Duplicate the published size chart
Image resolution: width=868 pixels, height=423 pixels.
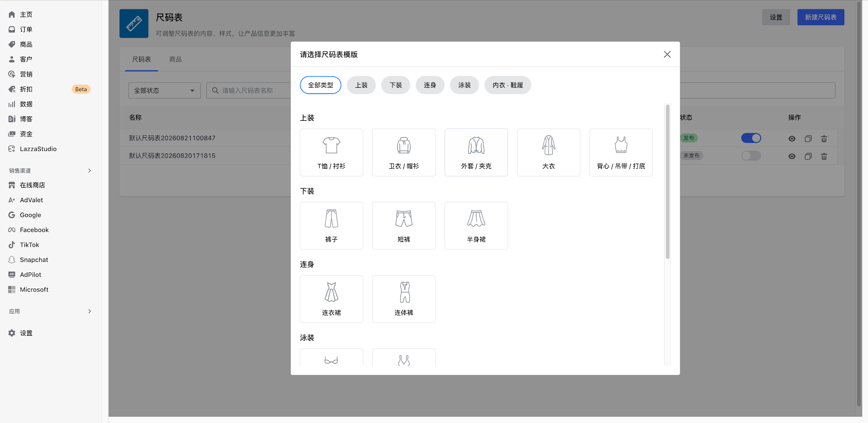(808, 139)
